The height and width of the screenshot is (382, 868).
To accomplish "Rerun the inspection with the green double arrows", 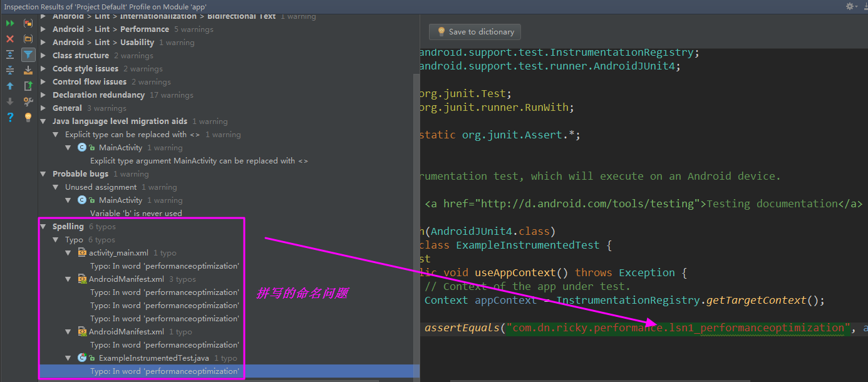I will tap(10, 23).
